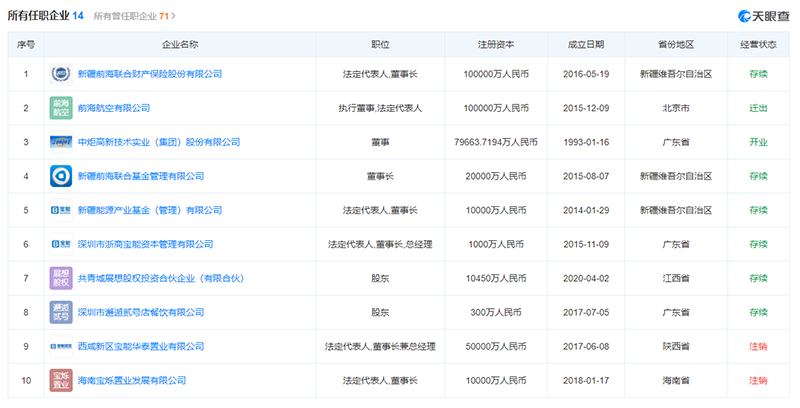Open the 所有任职企业 14 tab
The width and height of the screenshot is (800, 408).
pos(45,15)
